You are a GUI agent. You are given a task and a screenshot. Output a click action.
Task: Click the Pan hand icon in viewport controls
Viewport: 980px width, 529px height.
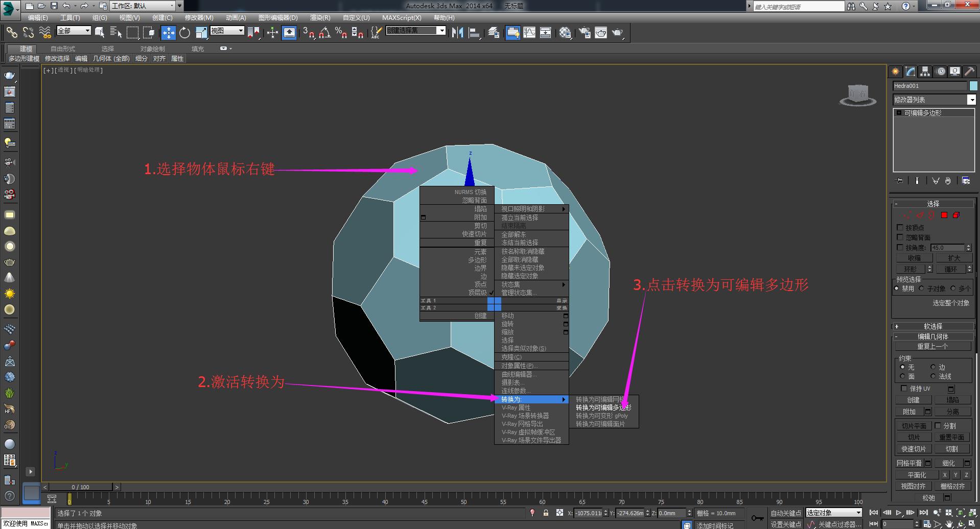pos(949,524)
